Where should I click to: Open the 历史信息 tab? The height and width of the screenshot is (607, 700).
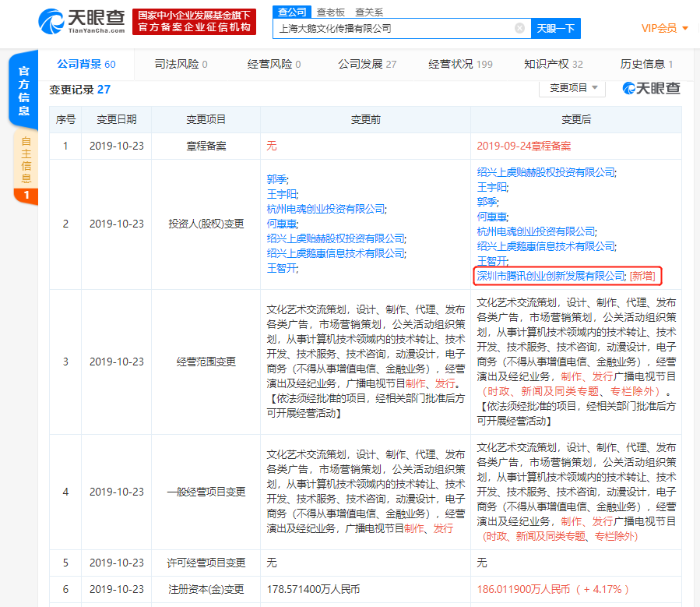646,65
